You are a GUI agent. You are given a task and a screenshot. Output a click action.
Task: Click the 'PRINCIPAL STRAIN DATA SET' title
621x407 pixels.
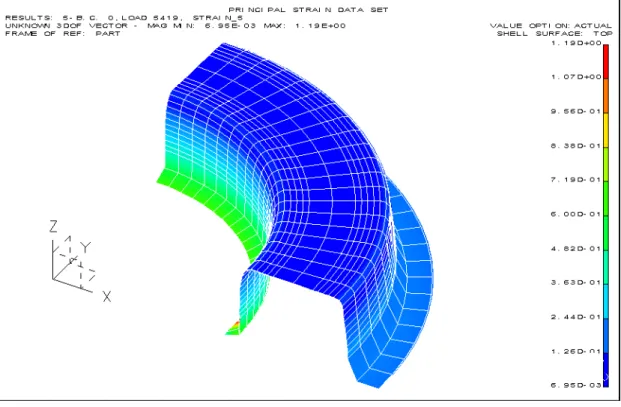tap(308, 10)
